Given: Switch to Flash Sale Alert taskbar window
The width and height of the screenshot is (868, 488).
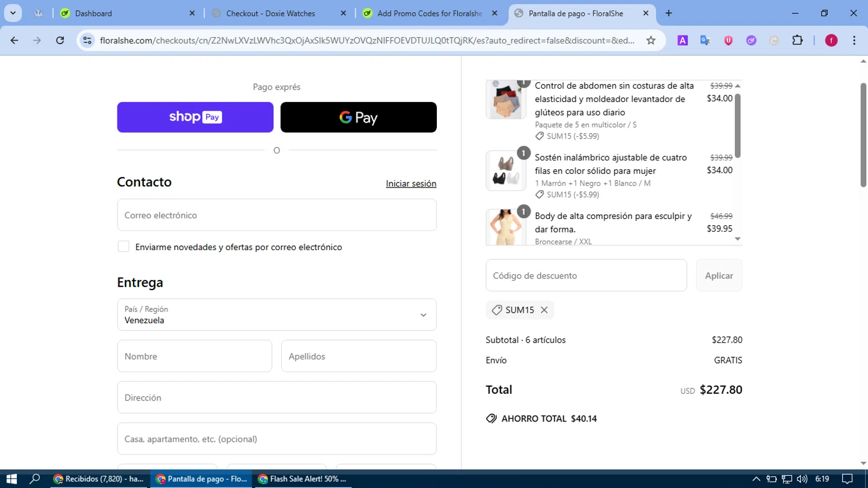Looking at the screenshot, I should [302, 479].
